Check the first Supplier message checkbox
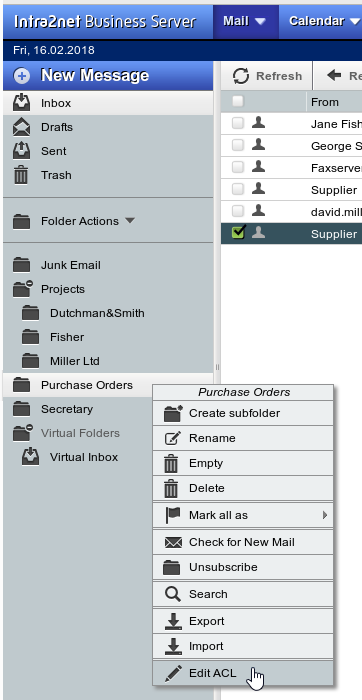The height and width of the screenshot is (700, 362). click(238, 189)
